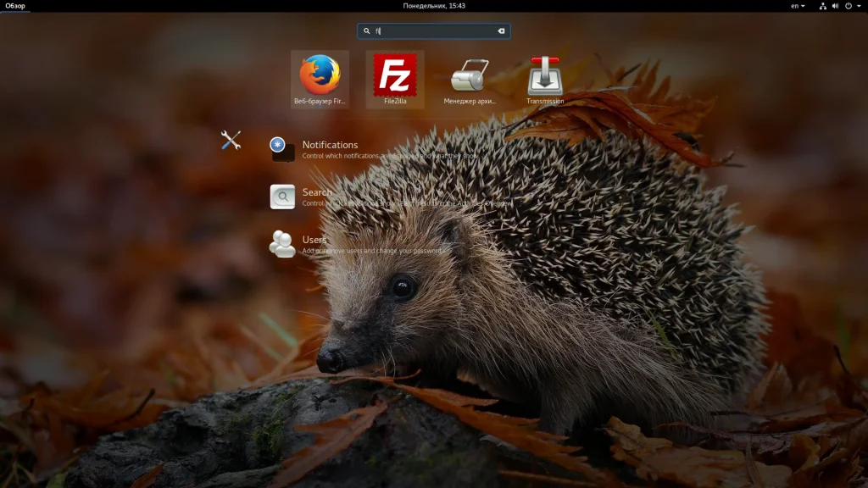This screenshot has height=488, width=868.
Task: Open the Search settings magnifier icon
Action: (282, 197)
